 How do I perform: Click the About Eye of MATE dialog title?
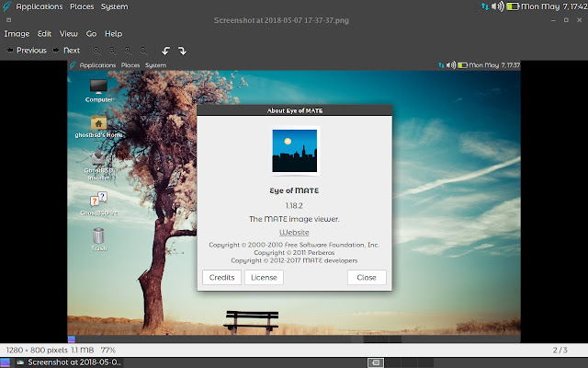click(x=295, y=110)
